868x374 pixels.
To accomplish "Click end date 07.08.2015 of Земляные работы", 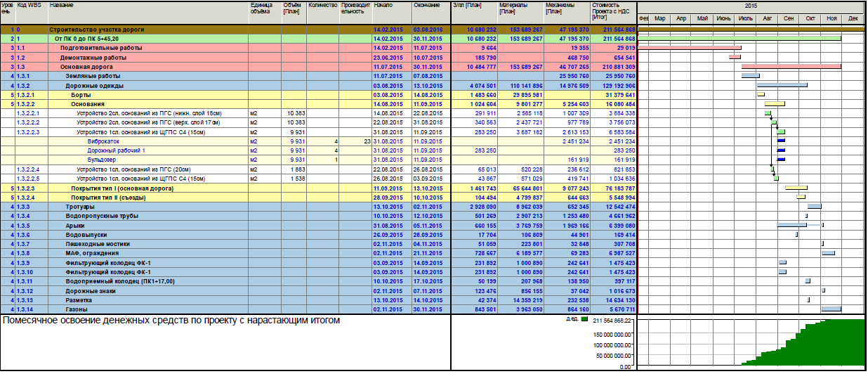I will coord(427,75).
